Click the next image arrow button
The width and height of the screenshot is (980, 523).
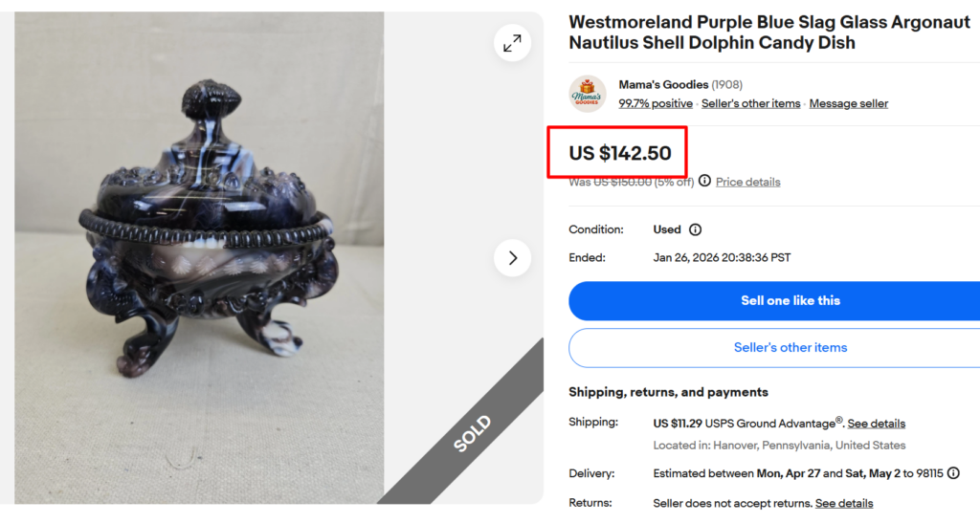[x=513, y=258]
